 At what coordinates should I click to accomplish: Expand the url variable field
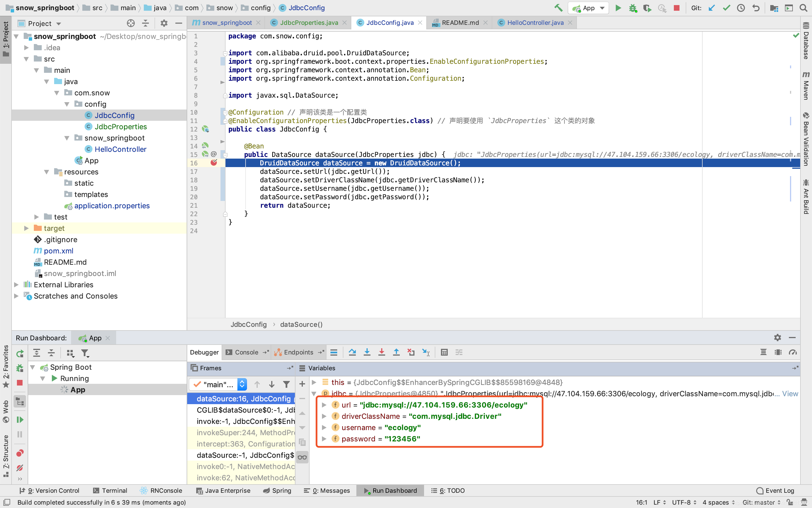click(324, 405)
